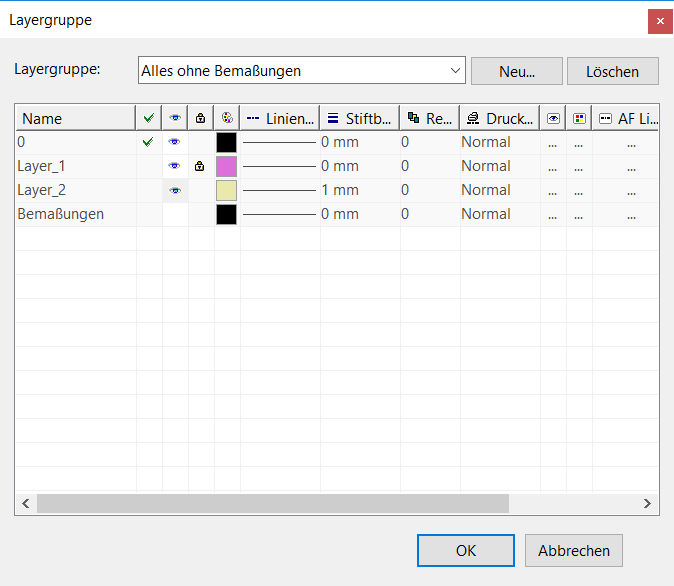
Task: Click the 0 mm pen width of Layer_1
Action: pyautogui.click(x=340, y=166)
